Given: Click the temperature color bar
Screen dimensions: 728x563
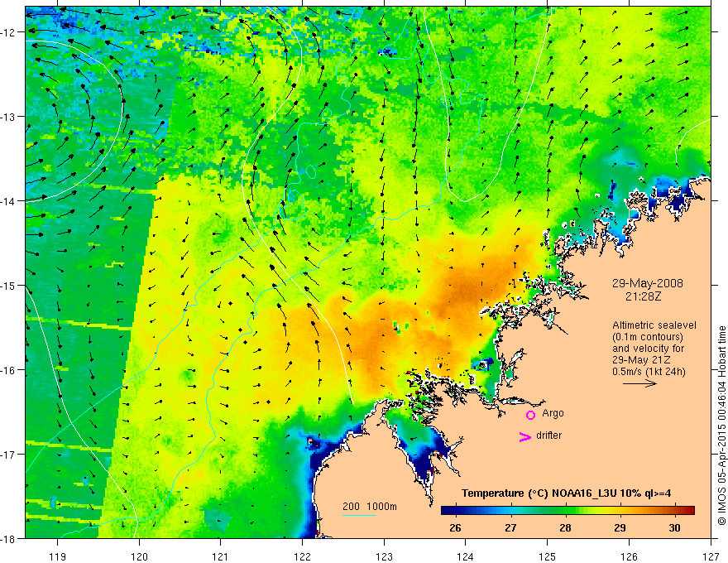Looking at the screenshot, I should (x=568, y=510).
